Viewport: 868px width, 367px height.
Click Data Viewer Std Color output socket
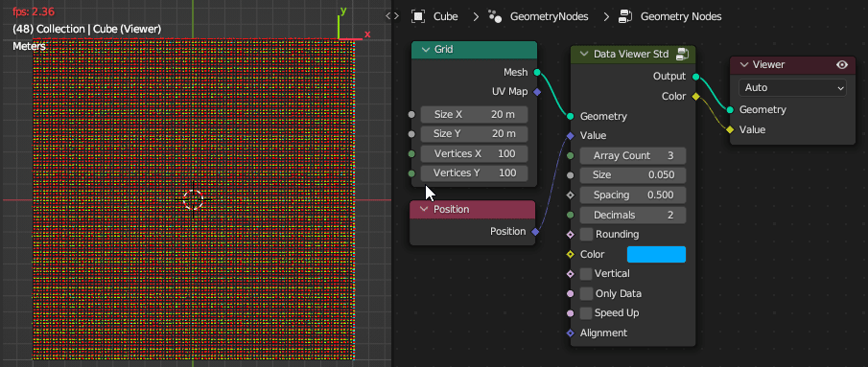tap(696, 97)
